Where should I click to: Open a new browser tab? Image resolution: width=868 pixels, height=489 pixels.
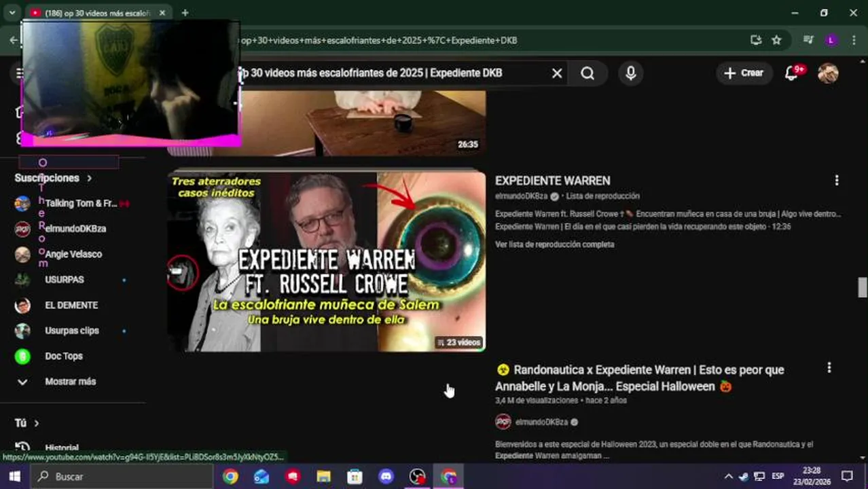(x=185, y=12)
